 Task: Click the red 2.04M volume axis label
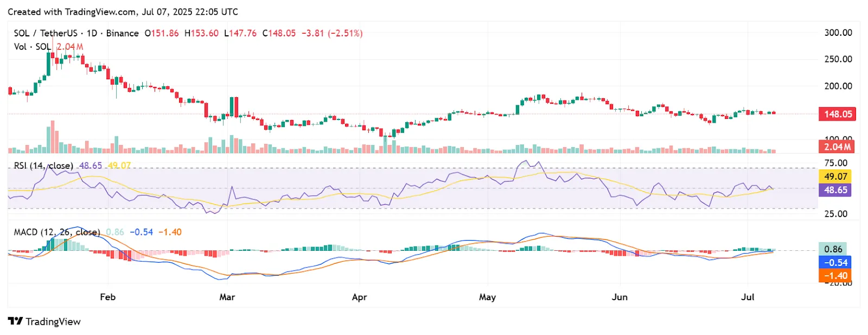tap(837, 147)
